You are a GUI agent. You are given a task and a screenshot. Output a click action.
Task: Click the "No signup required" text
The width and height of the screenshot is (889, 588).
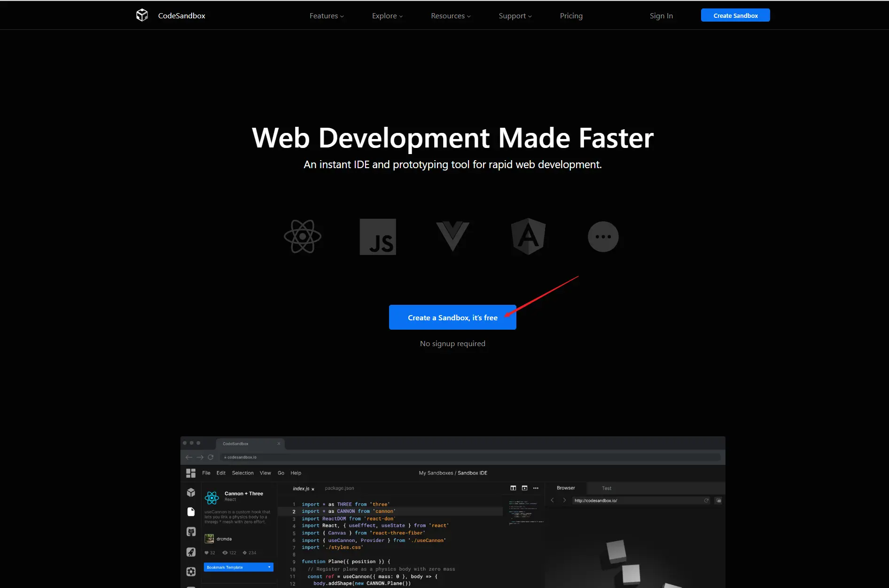click(452, 344)
